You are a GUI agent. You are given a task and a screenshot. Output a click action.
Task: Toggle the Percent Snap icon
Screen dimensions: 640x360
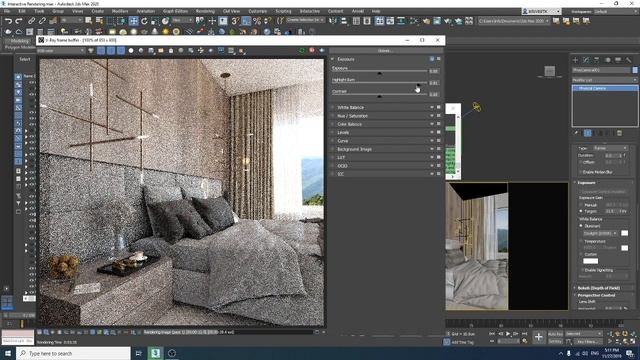coord(257,20)
